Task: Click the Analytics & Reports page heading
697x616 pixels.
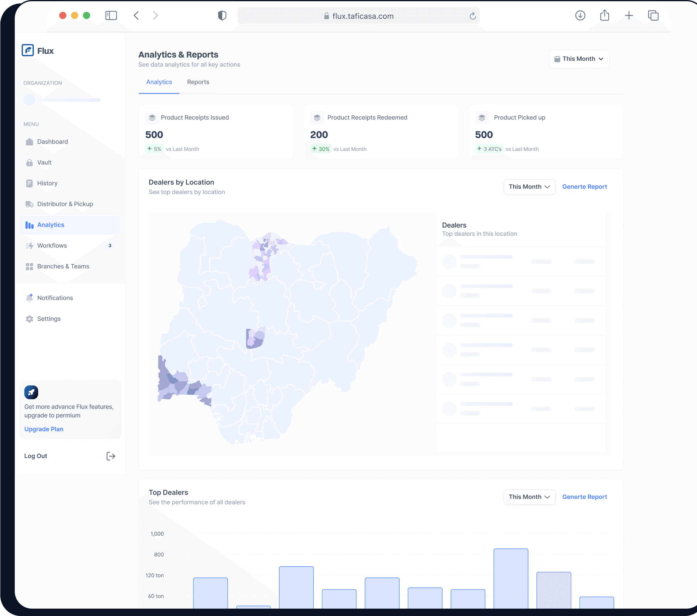Action: 178,54
